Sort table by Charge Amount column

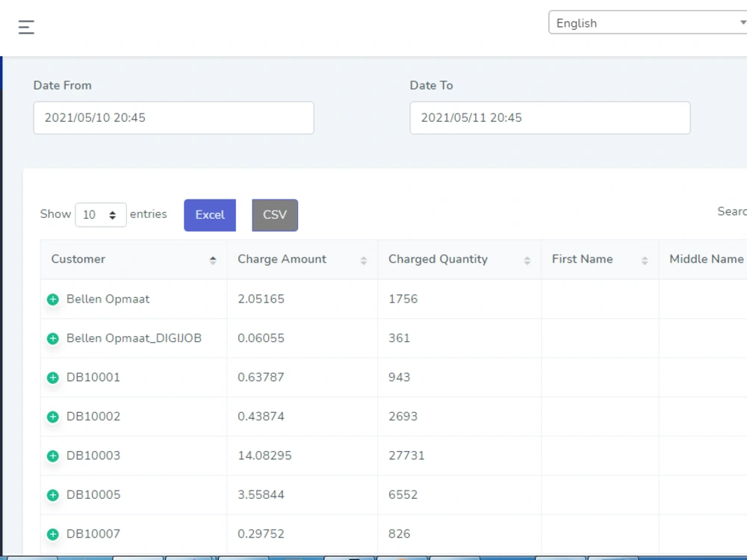[302, 260]
